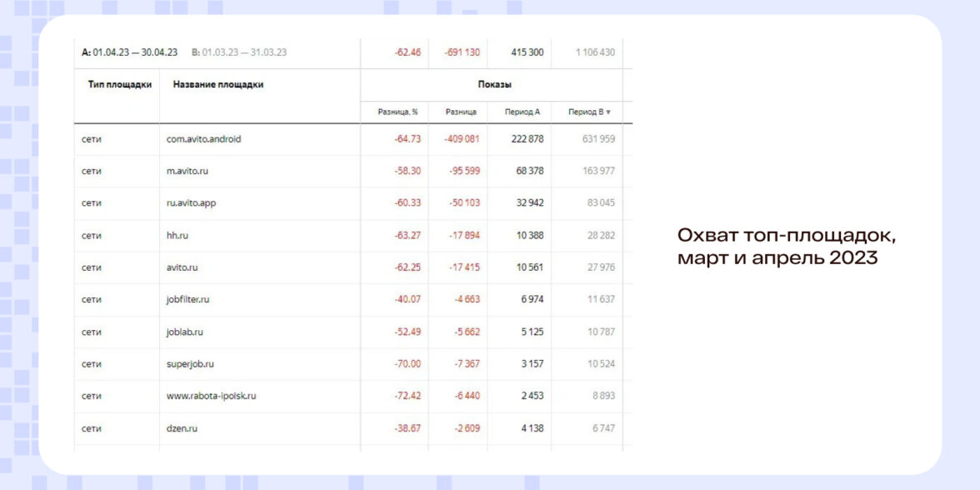Open the www.rabota-ipoisk.ru placement row
The height and width of the screenshot is (490, 980).
(x=211, y=396)
